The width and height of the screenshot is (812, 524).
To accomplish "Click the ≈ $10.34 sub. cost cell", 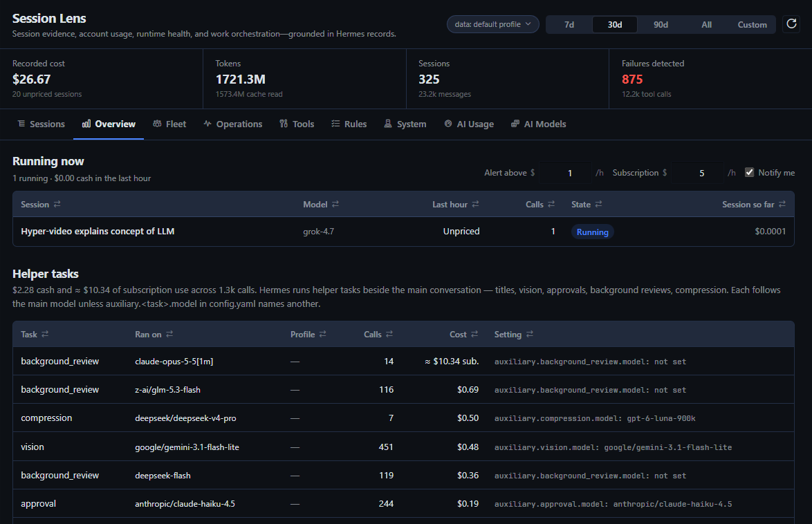I will pyautogui.click(x=452, y=362).
